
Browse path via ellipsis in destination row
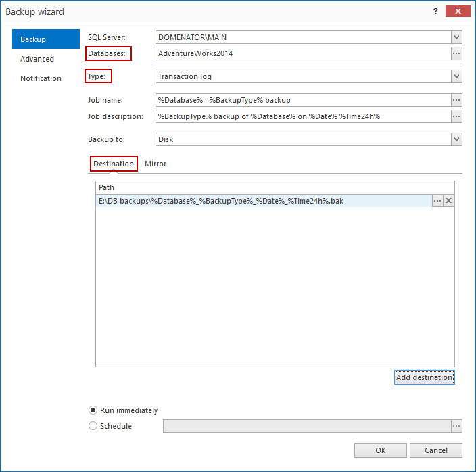(437, 201)
